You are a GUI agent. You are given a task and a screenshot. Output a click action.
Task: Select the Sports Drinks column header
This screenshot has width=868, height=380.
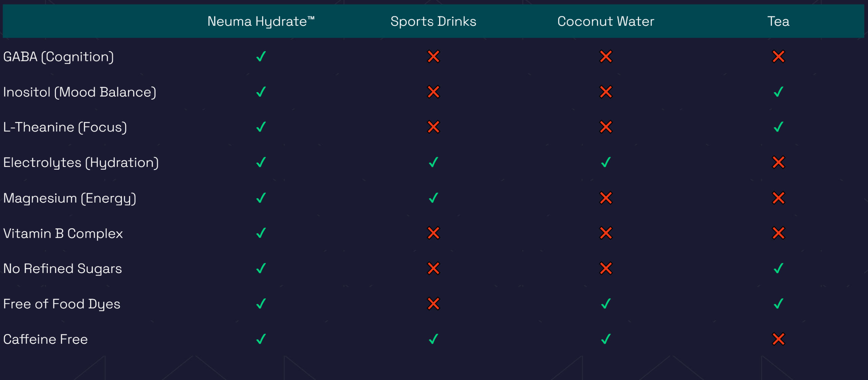click(433, 21)
